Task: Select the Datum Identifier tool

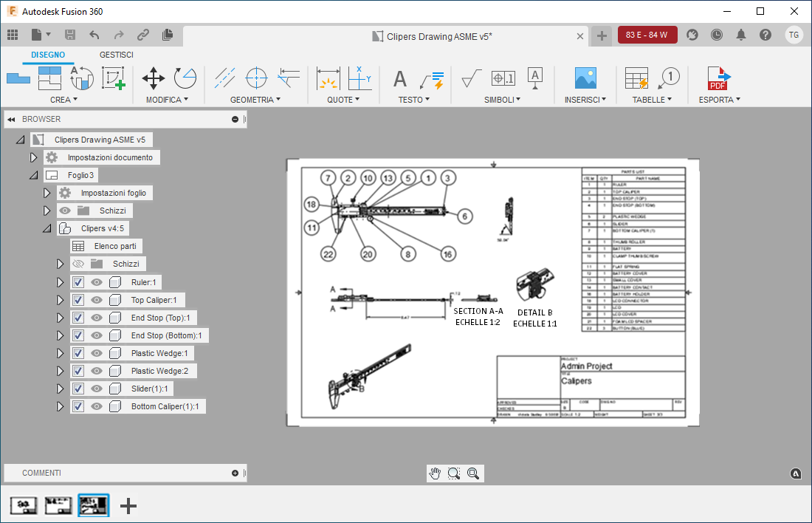Action: (x=535, y=78)
